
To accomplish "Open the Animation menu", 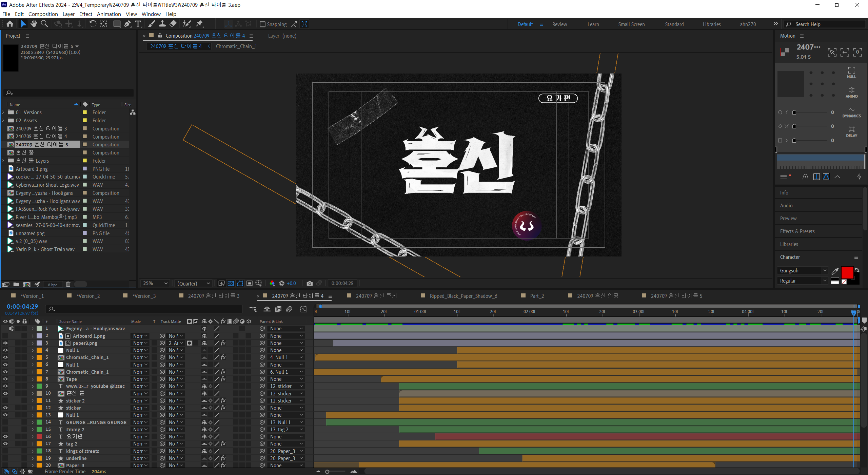I will click(x=108, y=14).
